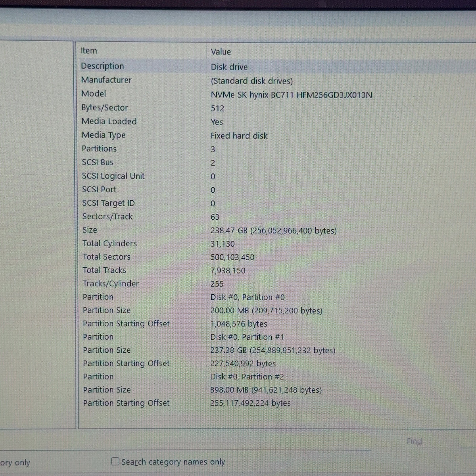The width and height of the screenshot is (476, 476).
Task: Click the 898.00 MB partition size value
Action: click(x=266, y=390)
